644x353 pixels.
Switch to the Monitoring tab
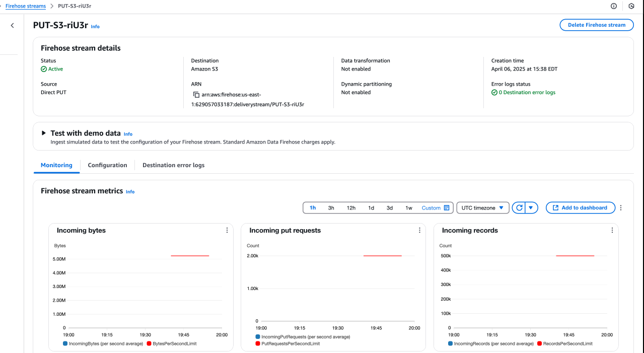tap(56, 165)
